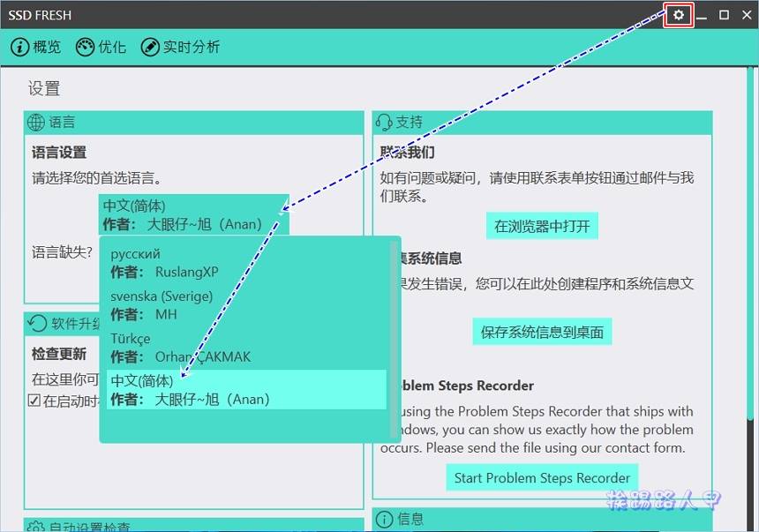Click the refresh icon in 软件升级 header
The image size is (759, 532).
pos(37,324)
